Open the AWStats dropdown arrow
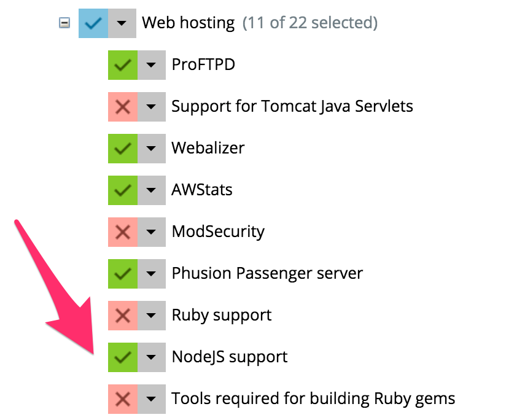This screenshot has width=506, height=420. 151,190
